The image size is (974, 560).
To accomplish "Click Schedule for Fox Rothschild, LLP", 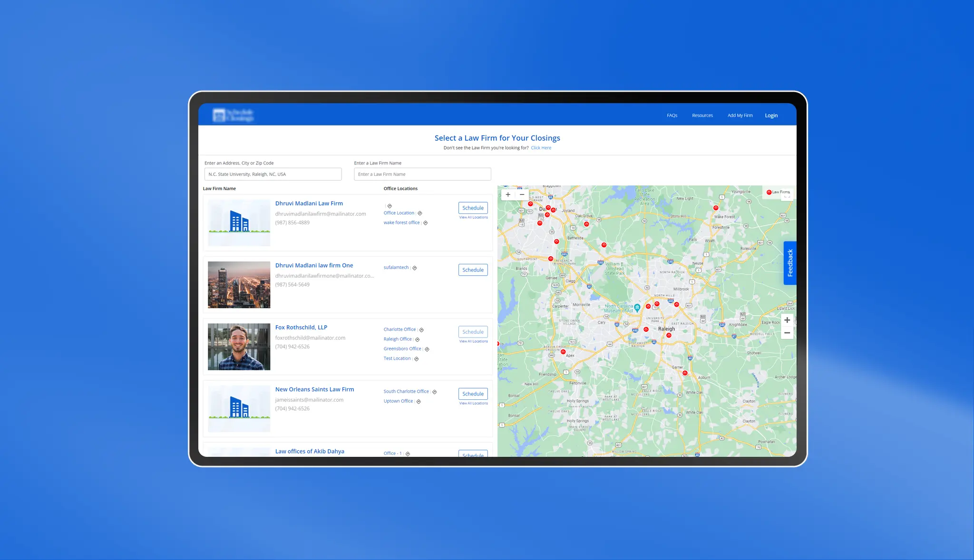I will pyautogui.click(x=473, y=332).
